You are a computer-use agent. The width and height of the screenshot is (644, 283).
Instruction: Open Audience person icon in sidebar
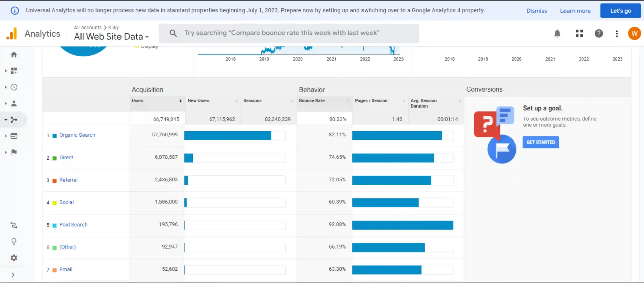pyautogui.click(x=14, y=103)
